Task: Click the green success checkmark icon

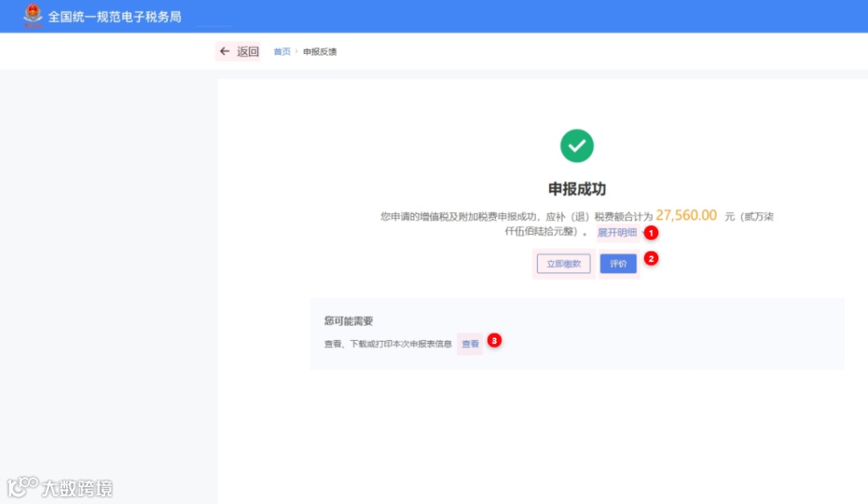Action: click(x=577, y=145)
